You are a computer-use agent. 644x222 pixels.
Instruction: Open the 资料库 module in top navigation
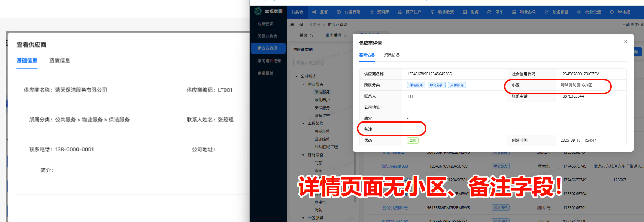click(x=379, y=12)
